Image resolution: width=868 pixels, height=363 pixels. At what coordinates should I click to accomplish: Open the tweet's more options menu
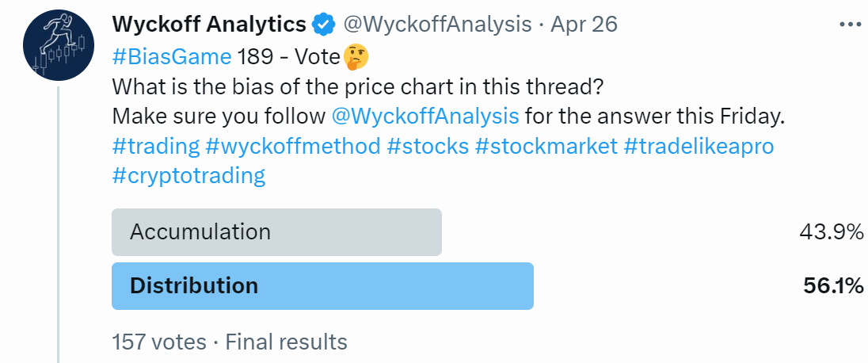pyautogui.click(x=851, y=25)
